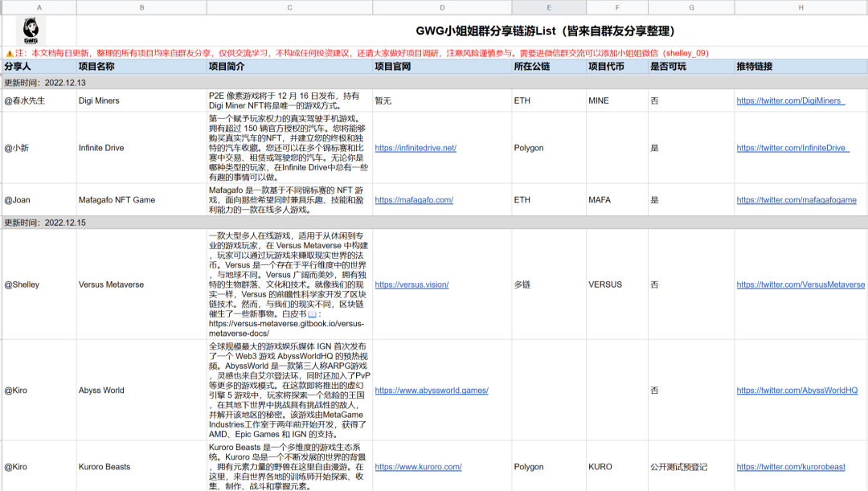868x491 pixels.
Task: Click the 'ETH' cell in Mafagafo row
Action: click(549, 200)
